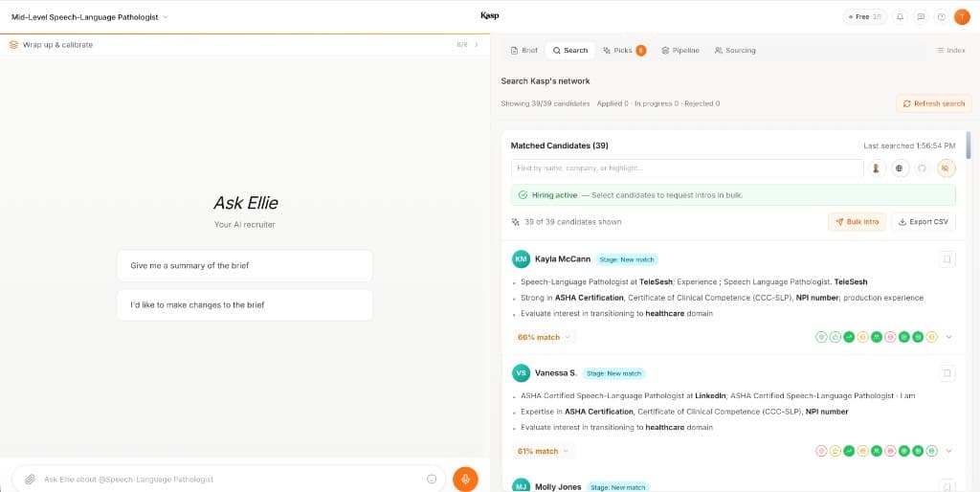
Task: Click the KM avatar of Kayla McCann
Action: coord(521,259)
